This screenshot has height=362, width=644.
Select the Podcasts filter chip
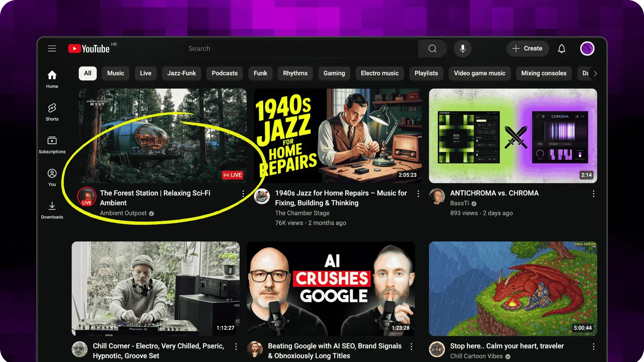tap(224, 73)
